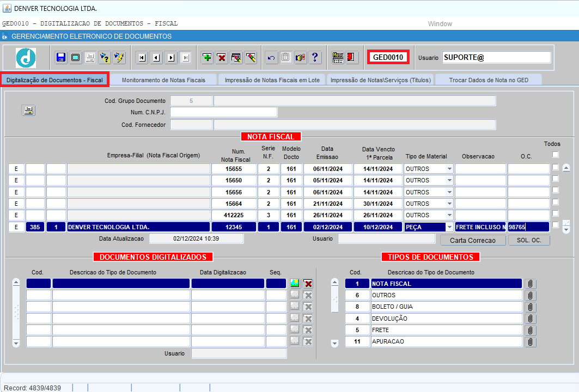The width and height of the screenshot is (579, 392).
Task: Click the paperclip icon for OUTROS document type
Action: click(531, 296)
